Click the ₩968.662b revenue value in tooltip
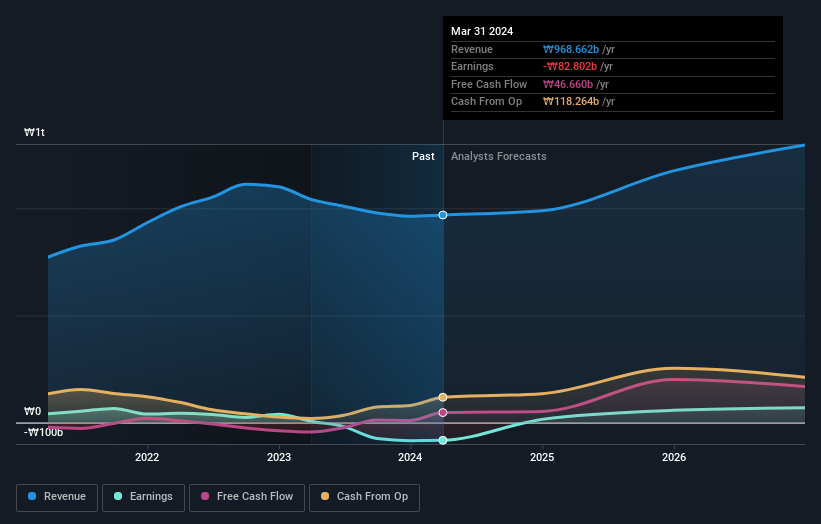 571,49
